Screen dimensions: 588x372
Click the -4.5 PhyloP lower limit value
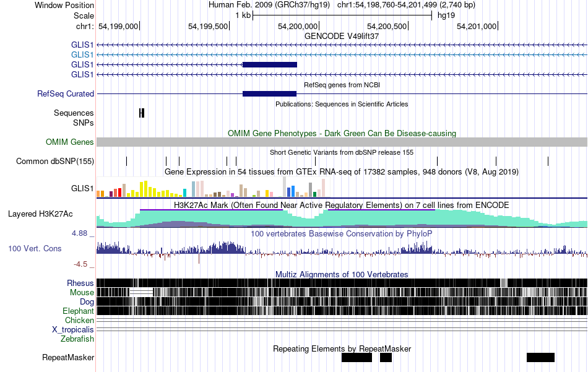point(80,264)
